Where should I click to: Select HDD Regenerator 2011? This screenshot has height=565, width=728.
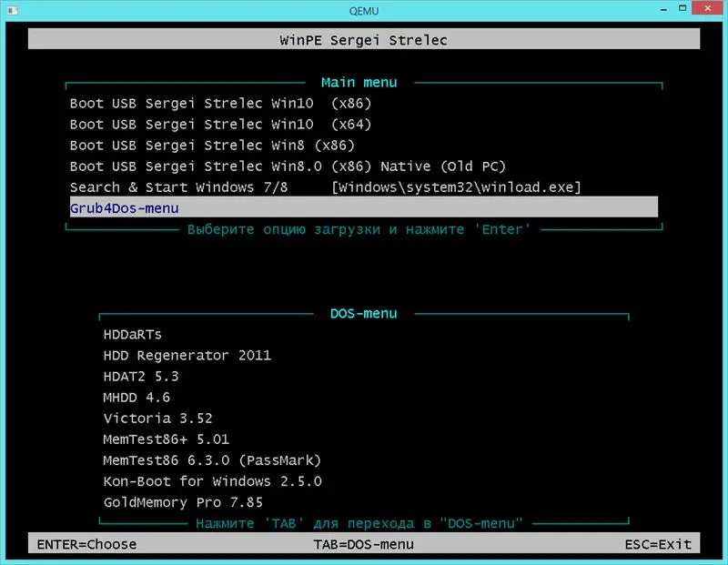tap(187, 356)
